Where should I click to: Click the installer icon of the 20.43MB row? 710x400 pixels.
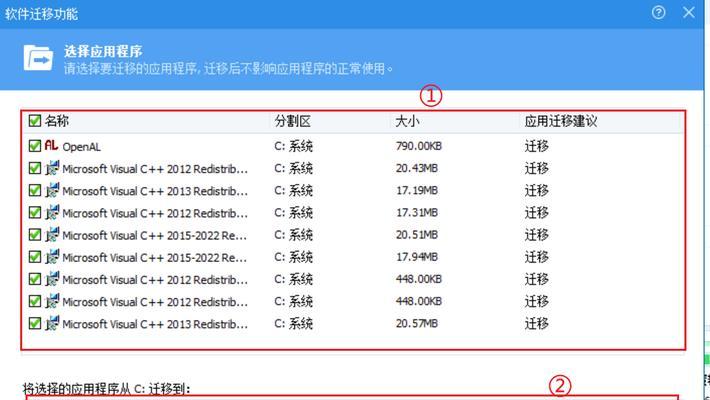(x=52, y=168)
